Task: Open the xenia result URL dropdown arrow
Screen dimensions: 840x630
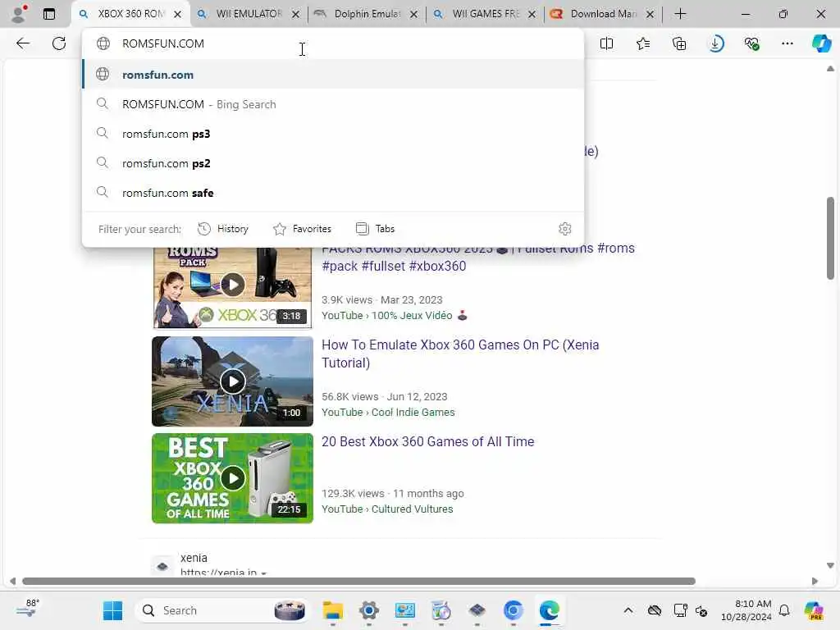Action: click(x=263, y=573)
